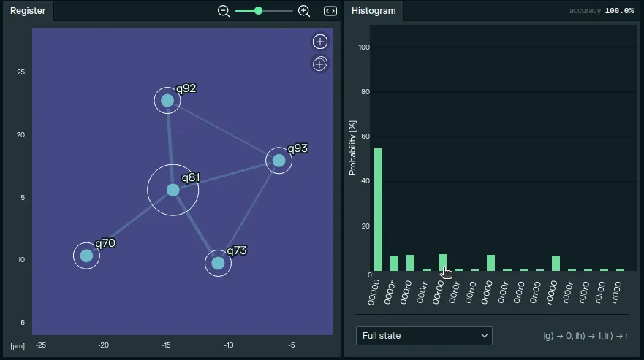Switch to the Histogram tab
This screenshot has width=644, height=360.
(374, 11)
